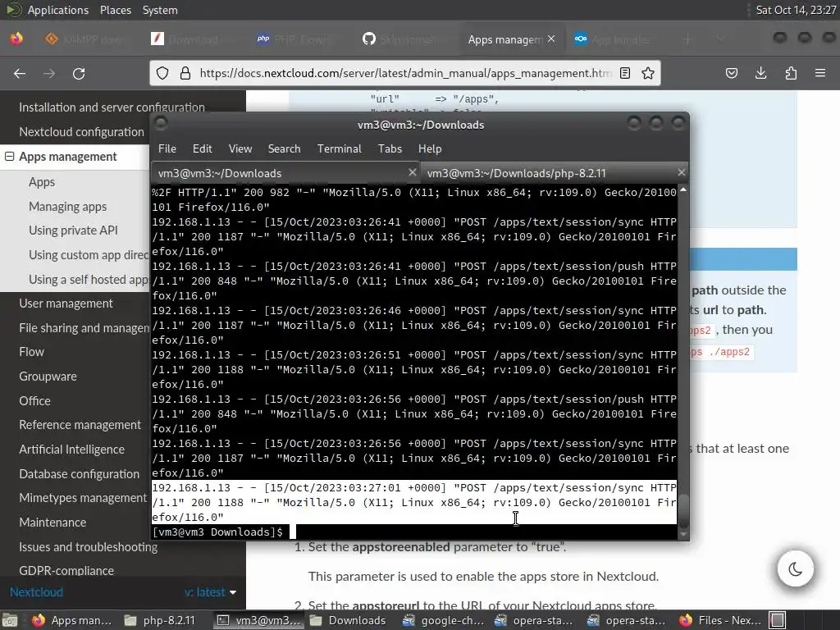The width and height of the screenshot is (840, 630).
Task: Switch to the App bundles Nextcloud tab
Action: pos(615,39)
